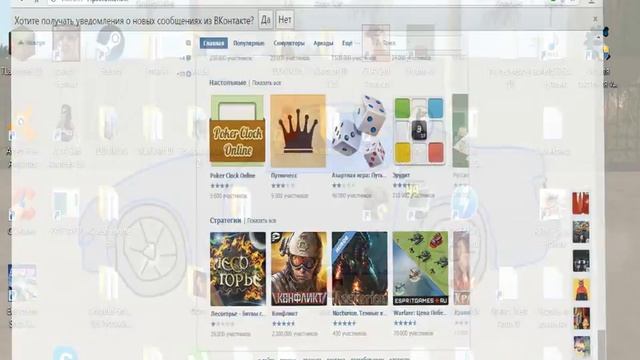Open the Лесогорье game cover
Image resolution: width=640 pixels, height=360 pixels.
coord(238,269)
